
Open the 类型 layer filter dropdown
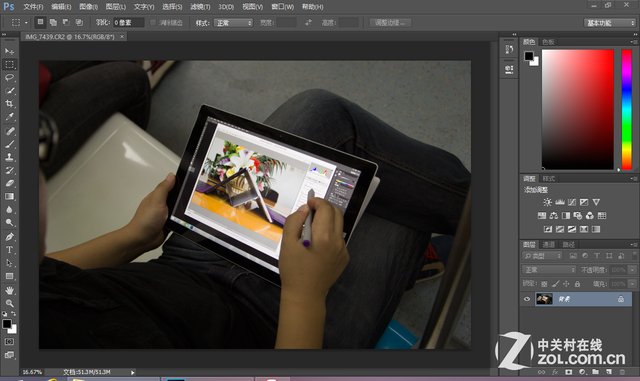(542, 256)
